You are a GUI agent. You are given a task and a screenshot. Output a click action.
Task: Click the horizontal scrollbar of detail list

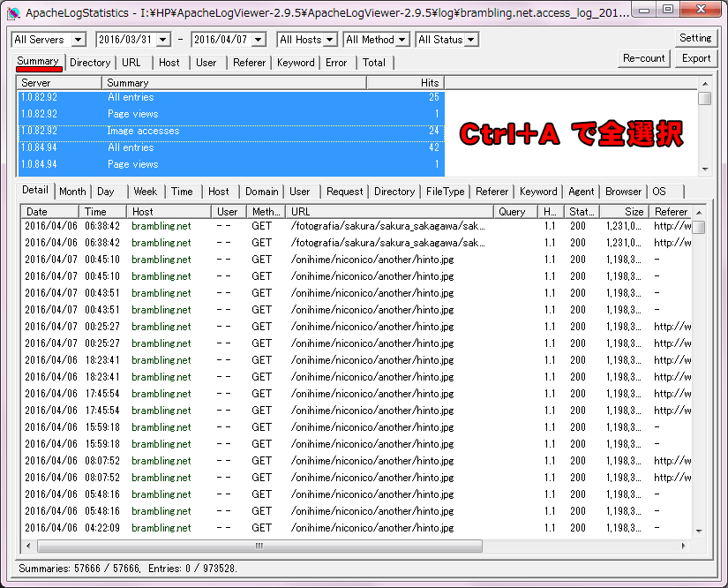tap(353, 546)
